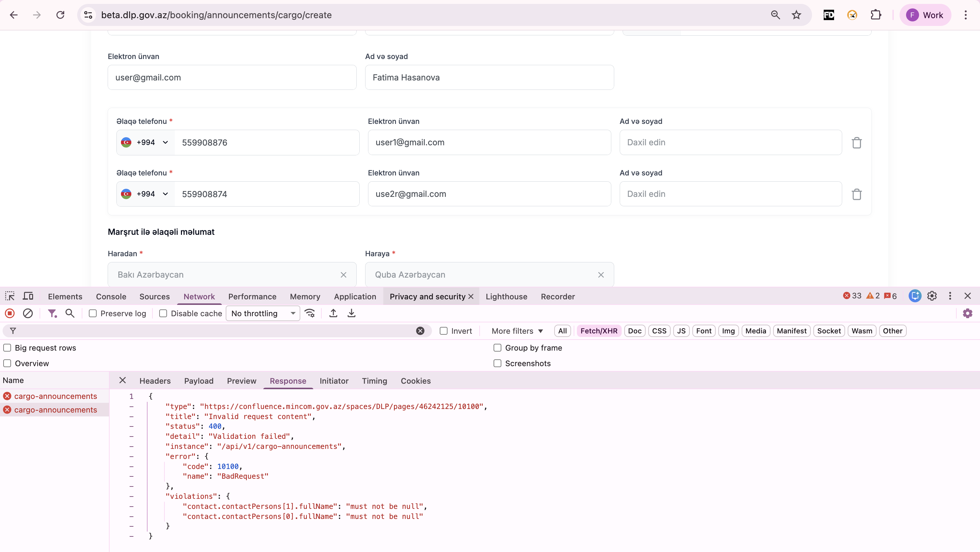This screenshot has height=552, width=980.
Task: Select second cargo-announcements request
Action: click(55, 410)
